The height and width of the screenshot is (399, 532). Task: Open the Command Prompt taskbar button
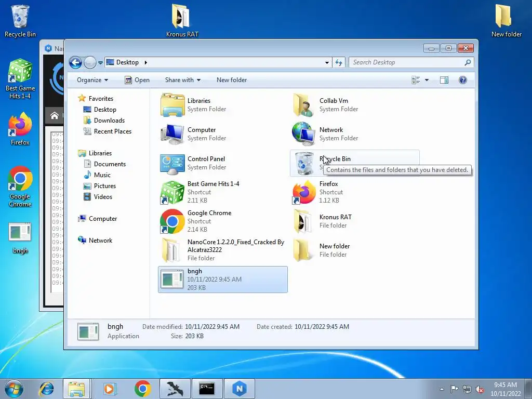207,389
